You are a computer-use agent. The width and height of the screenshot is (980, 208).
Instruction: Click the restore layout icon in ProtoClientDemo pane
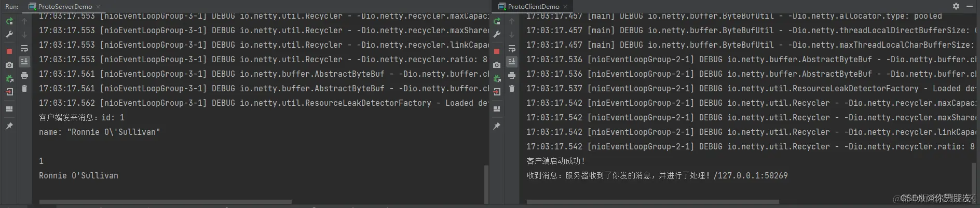click(x=497, y=109)
